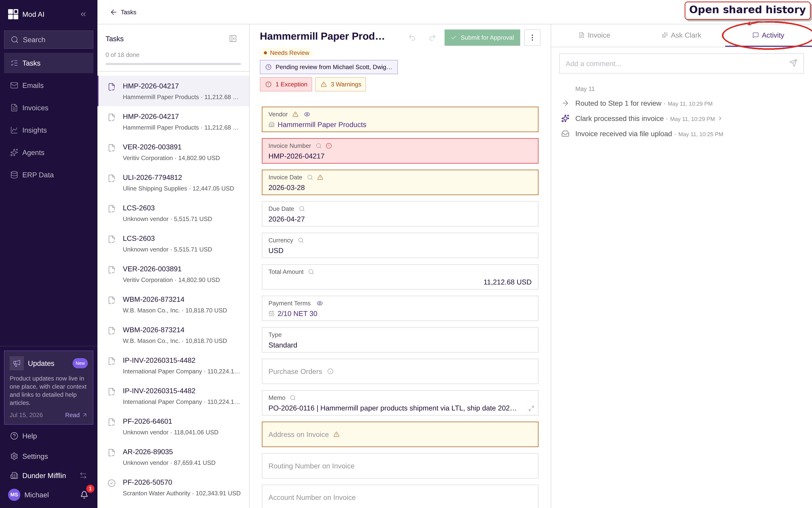This screenshot has width=812, height=508.
Task: Expand the Memo field text
Action: point(531,408)
